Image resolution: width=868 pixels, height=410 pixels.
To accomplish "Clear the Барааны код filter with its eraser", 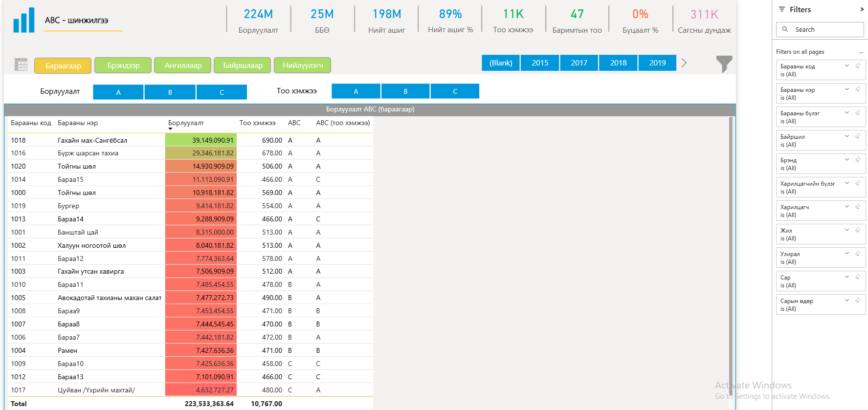I will [x=857, y=66].
